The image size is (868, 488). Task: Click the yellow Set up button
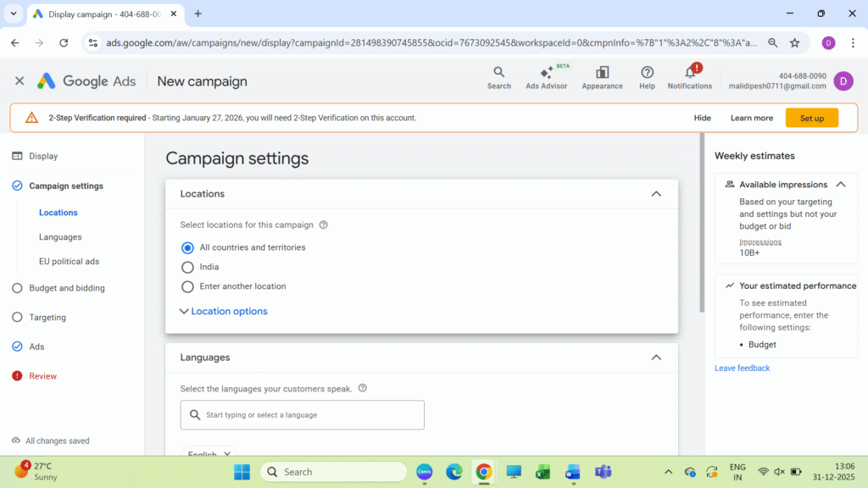tap(811, 118)
